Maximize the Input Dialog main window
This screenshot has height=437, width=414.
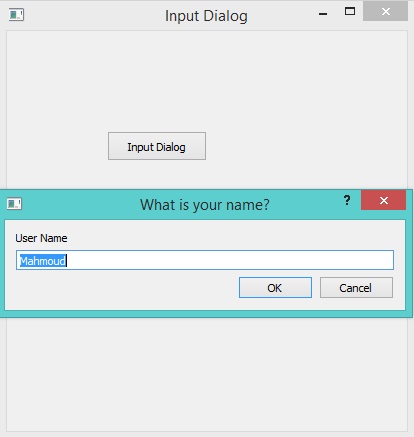click(x=350, y=12)
